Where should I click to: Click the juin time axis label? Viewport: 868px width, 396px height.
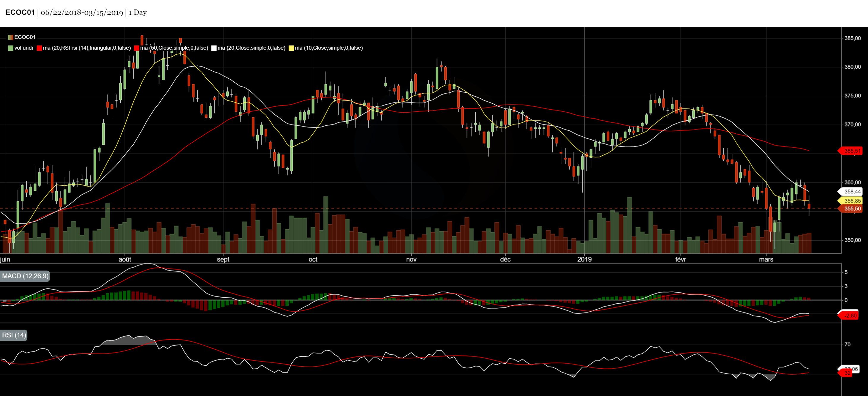[x=5, y=260]
